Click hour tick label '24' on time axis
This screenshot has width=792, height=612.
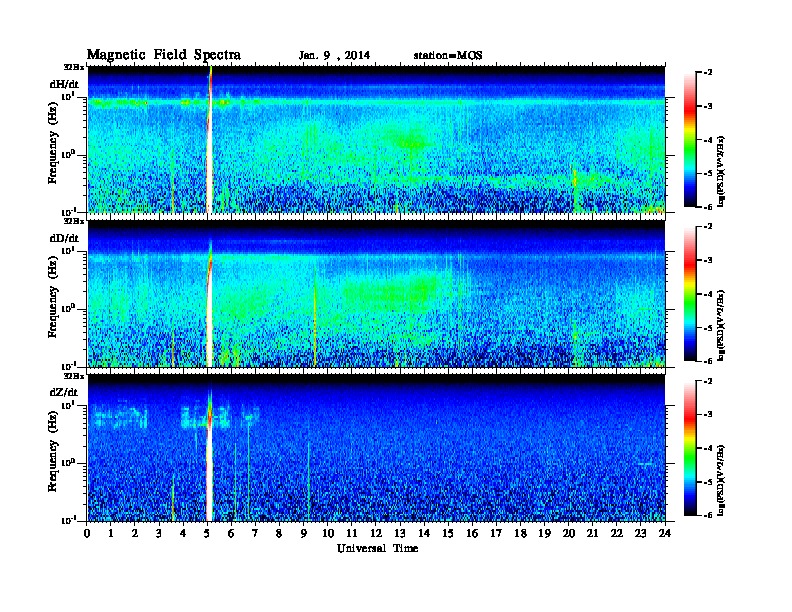[665, 534]
